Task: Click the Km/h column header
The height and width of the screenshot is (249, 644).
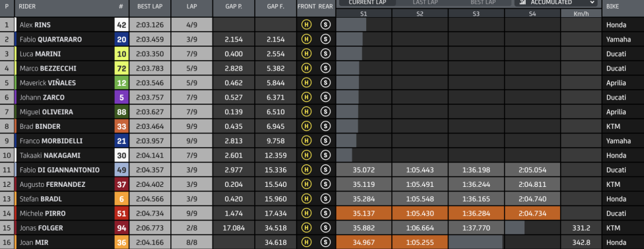Action: coord(581,14)
